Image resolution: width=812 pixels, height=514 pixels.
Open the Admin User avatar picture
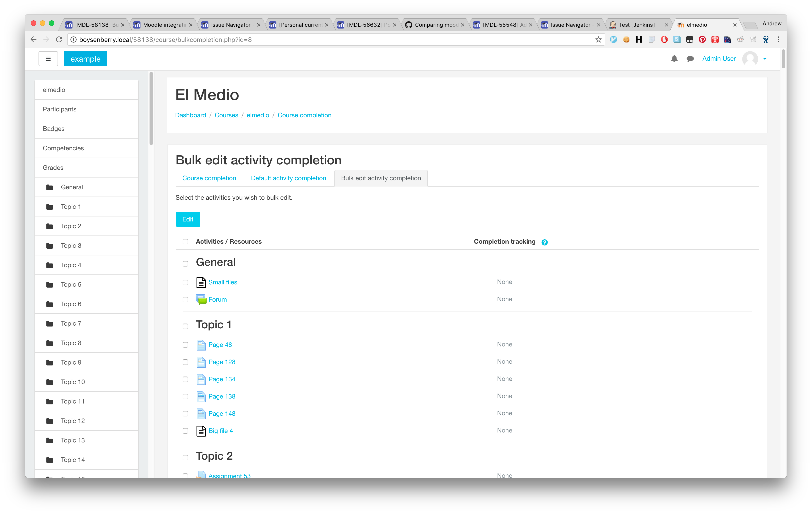750,59
